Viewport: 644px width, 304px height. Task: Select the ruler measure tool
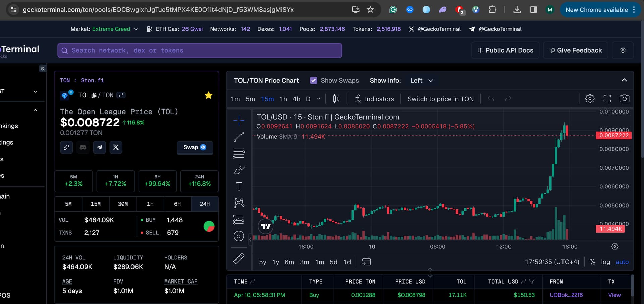pyautogui.click(x=239, y=258)
